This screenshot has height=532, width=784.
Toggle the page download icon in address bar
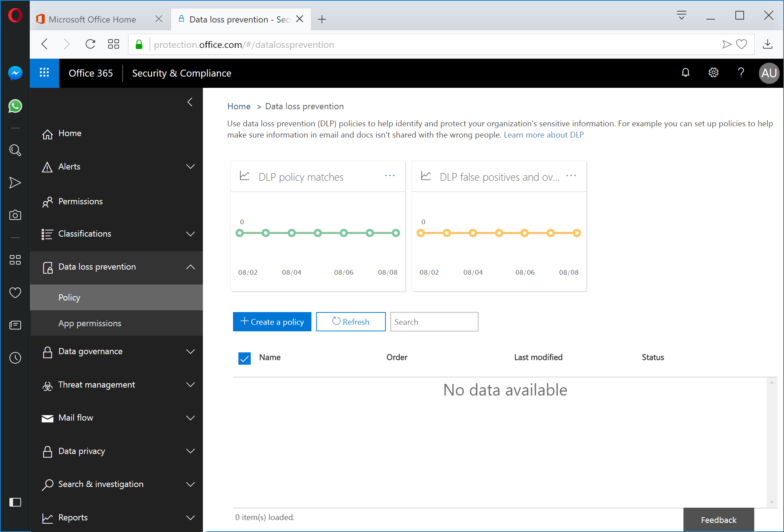click(768, 44)
